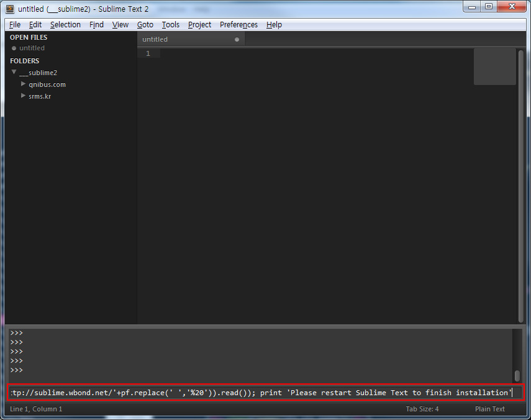This screenshot has height=420, width=531.
Task: Open the Preferences menu
Action: [x=238, y=25]
